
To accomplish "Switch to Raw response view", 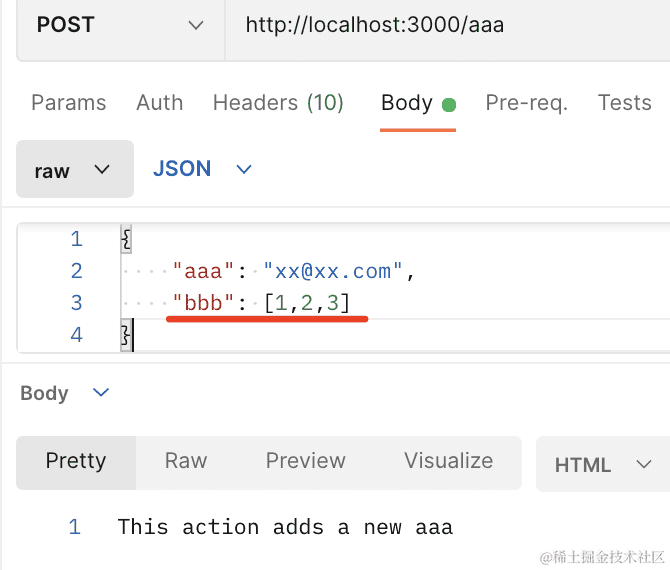I will tap(186, 461).
